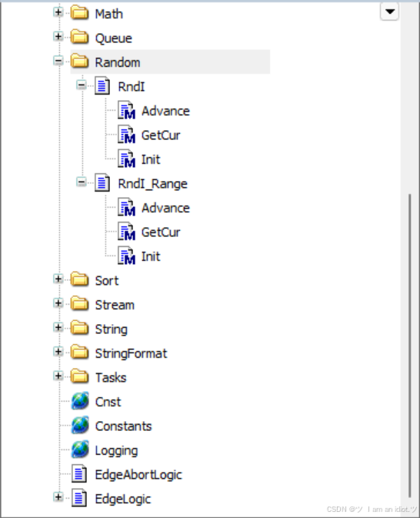Select GetCur text under RndI_Range
This screenshot has height=518, width=420.
click(161, 232)
